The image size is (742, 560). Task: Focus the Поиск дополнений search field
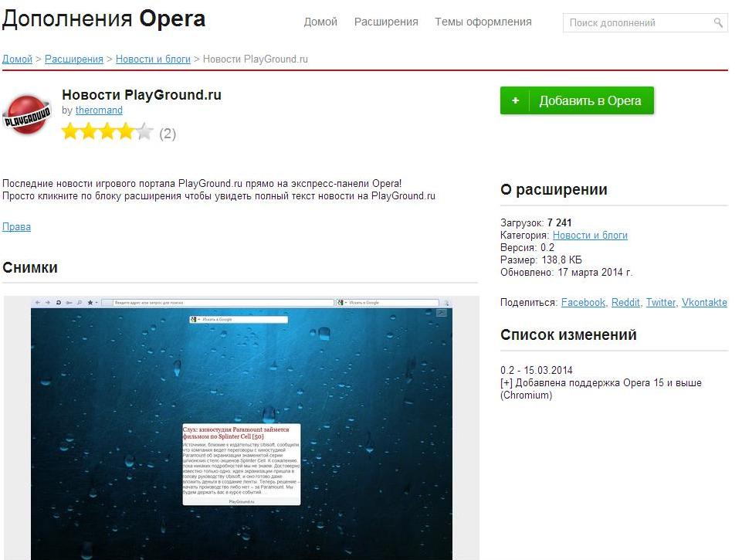coord(645,22)
